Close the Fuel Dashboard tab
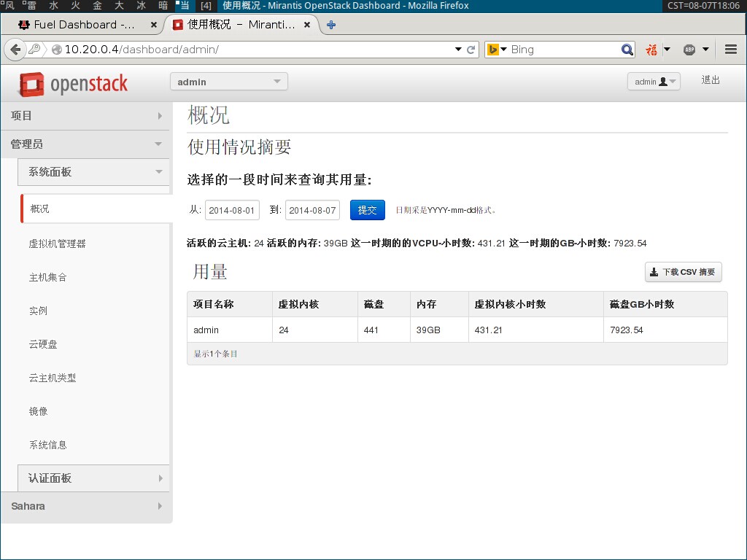The image size is (747, 560). [x=154, y=25]
